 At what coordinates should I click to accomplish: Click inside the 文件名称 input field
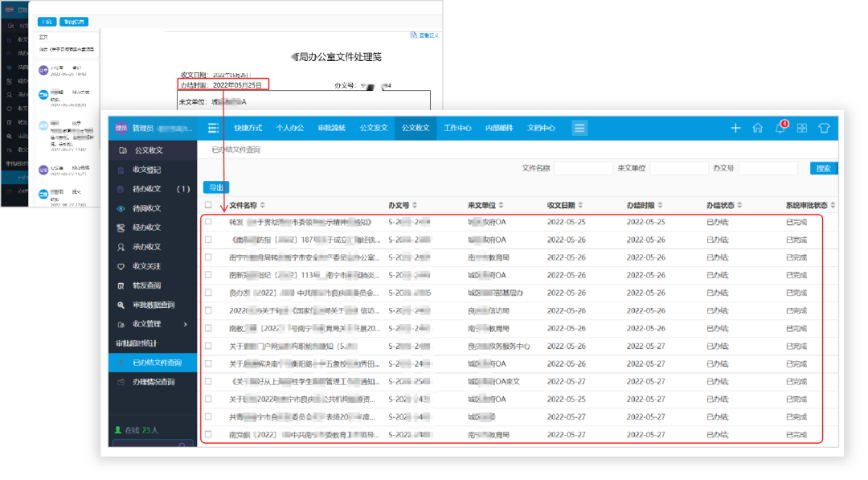[583, 167]
